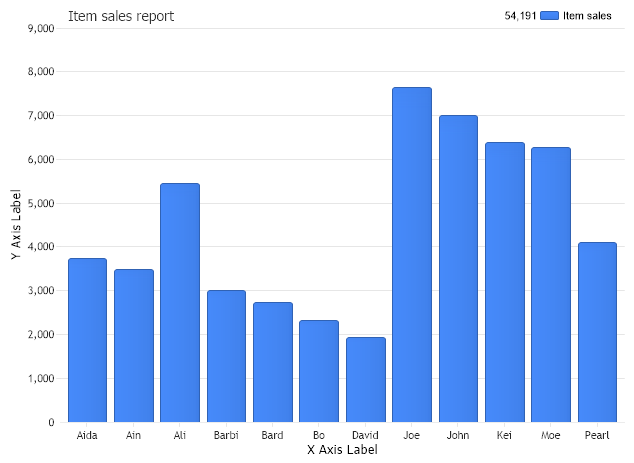Click the Y Axis Label text
634x463 pixels.
(x=16, y=225)
